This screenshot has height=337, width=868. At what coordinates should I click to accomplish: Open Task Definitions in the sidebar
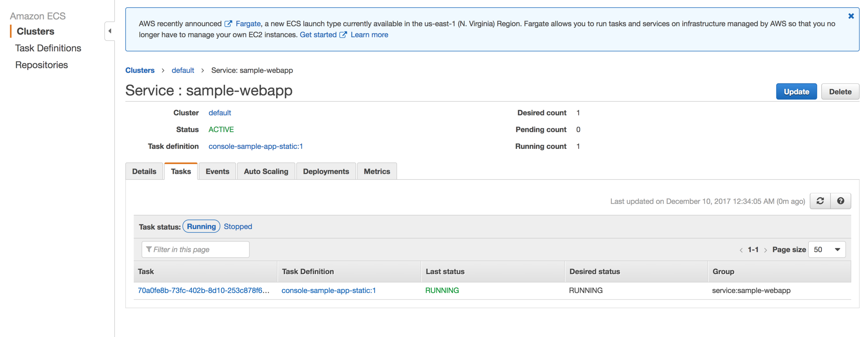48,48
